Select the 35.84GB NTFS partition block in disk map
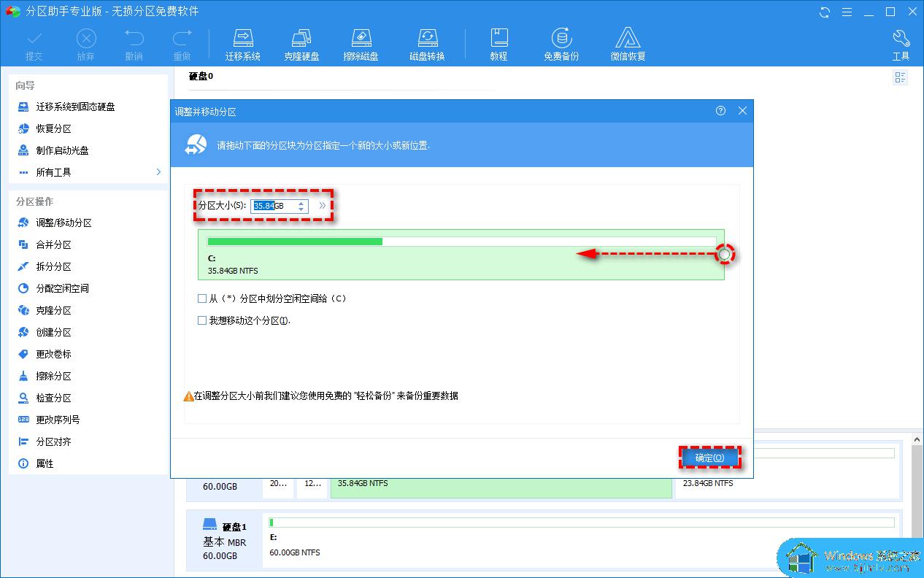 [x=501, y=488]
